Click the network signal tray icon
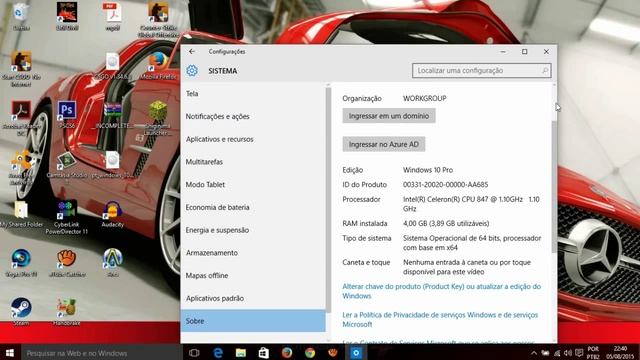This screenshot has height=360, width=640. tap(557, 353)
